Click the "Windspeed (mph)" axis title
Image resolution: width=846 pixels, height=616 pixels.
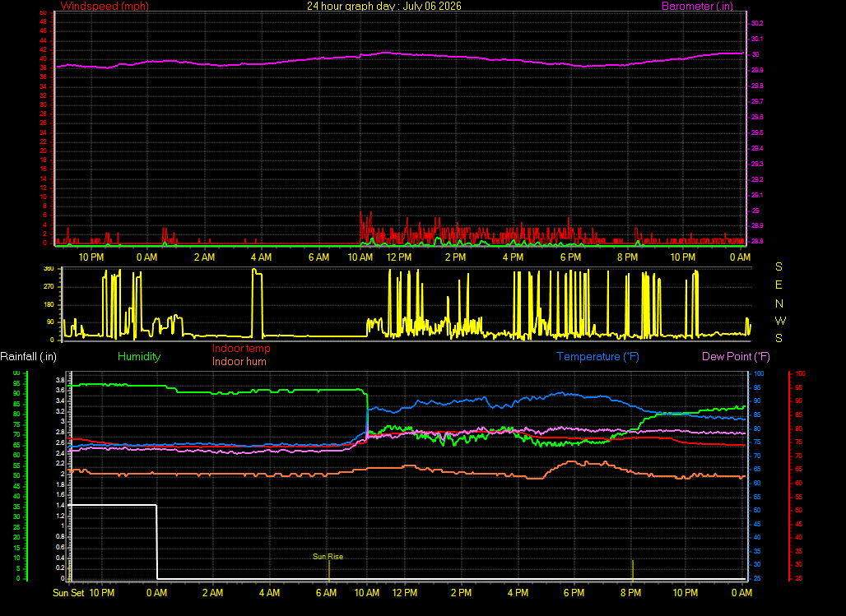coord(105,6)
